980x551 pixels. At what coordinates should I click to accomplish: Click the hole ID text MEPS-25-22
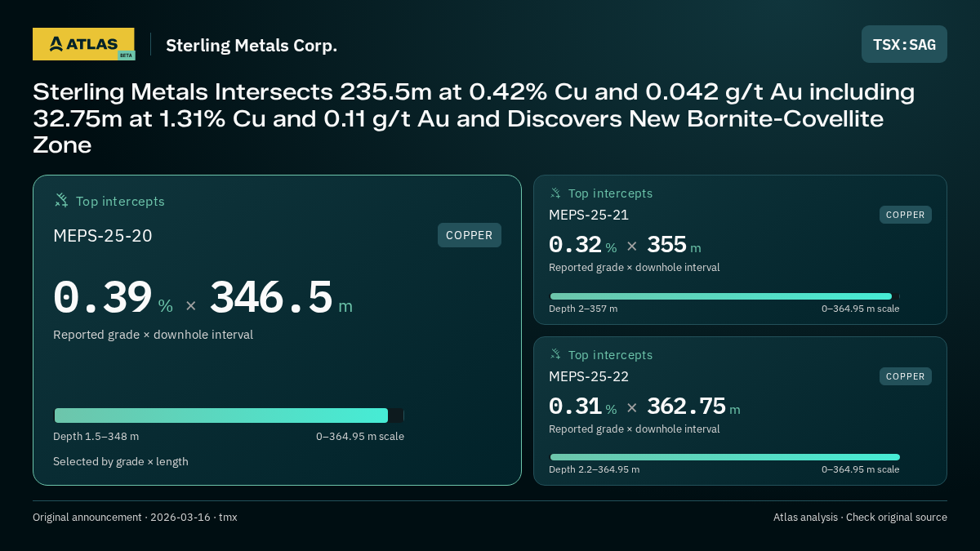pyautogui.click(x=589, y=376)
